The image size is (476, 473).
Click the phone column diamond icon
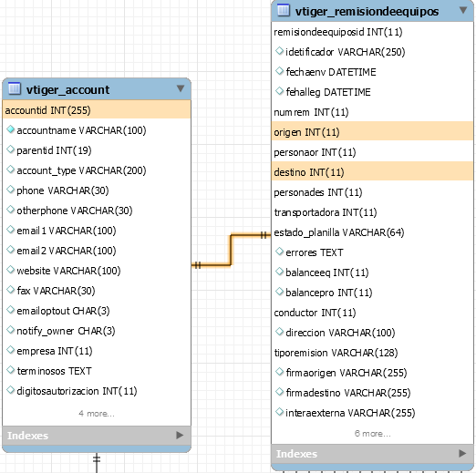tap(11, 190)
